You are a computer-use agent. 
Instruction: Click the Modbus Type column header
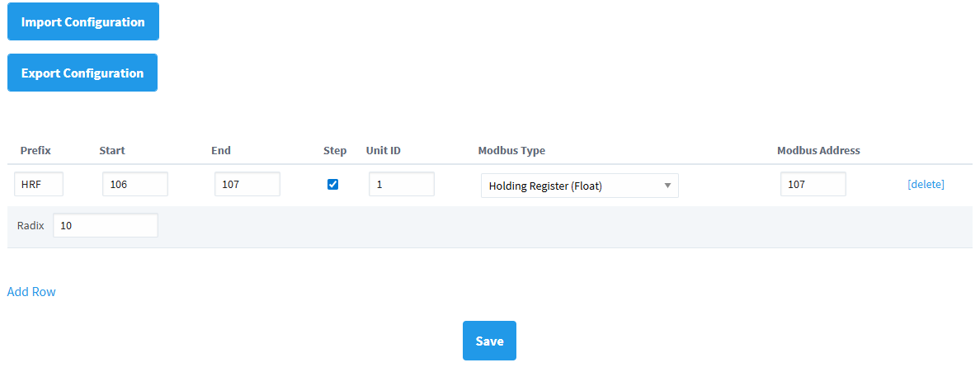pos(511,150)
